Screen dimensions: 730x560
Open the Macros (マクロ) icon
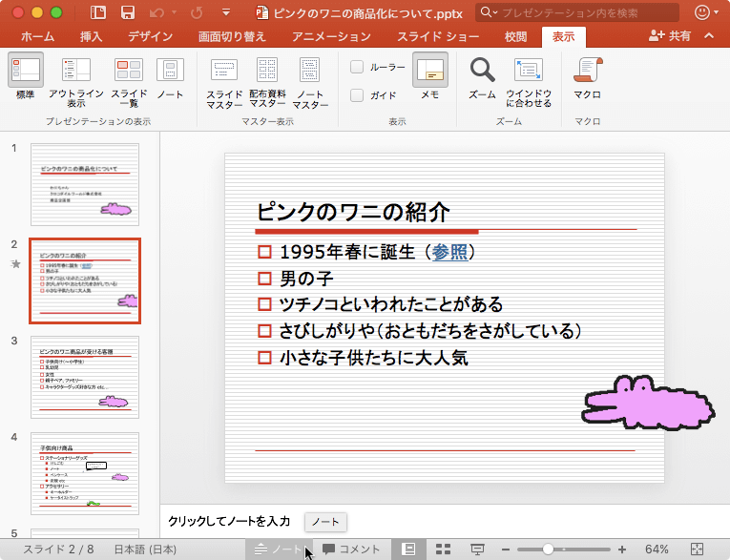587,72
